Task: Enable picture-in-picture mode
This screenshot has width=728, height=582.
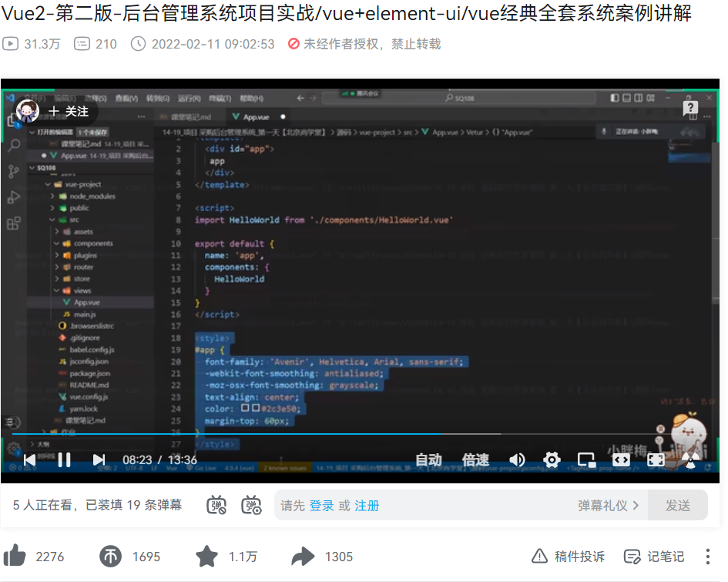Action: click(586, 460)
